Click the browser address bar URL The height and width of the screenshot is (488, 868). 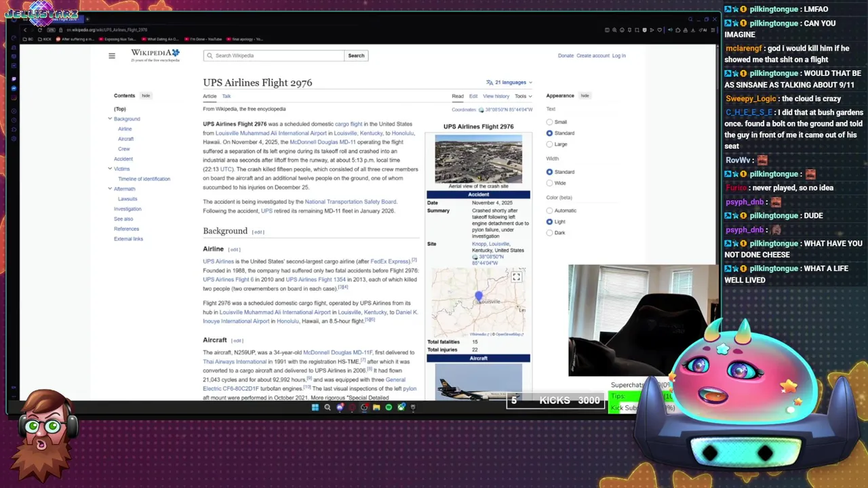click(x=106, y=30)
